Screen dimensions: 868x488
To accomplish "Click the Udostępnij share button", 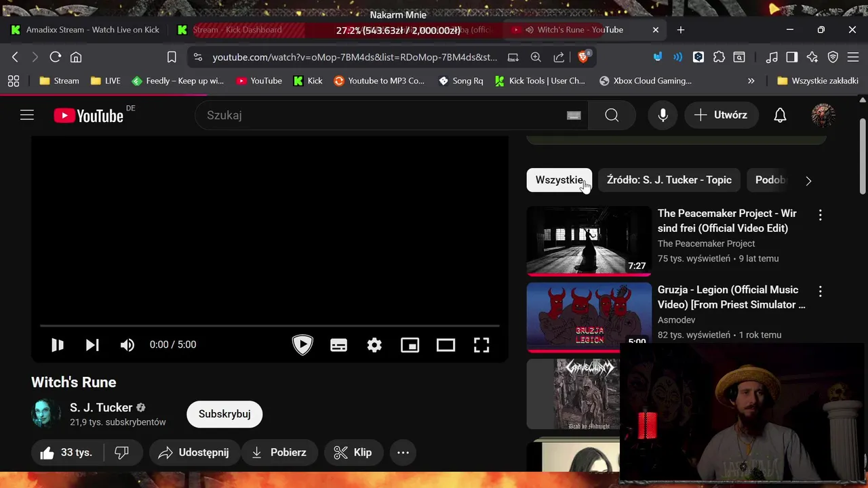I will tap(195, 453).
